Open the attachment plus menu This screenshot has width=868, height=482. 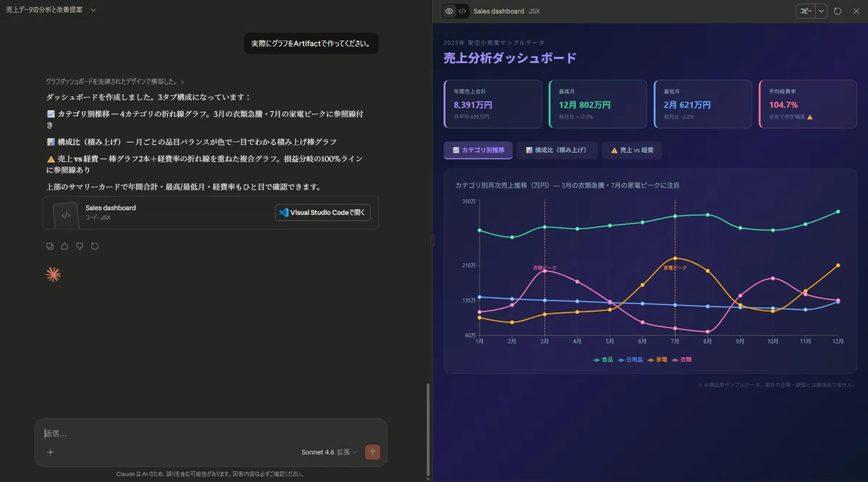(50, 452)
